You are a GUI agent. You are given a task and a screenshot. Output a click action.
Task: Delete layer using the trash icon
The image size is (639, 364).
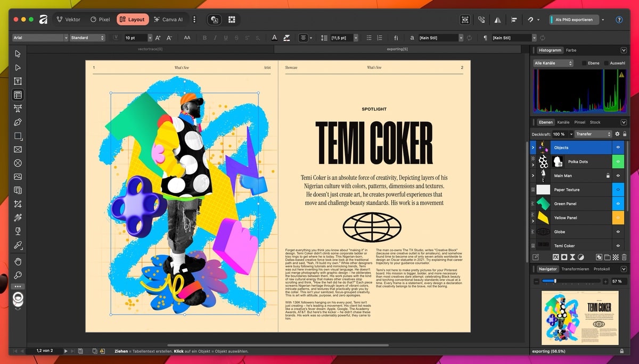point(624,257)
